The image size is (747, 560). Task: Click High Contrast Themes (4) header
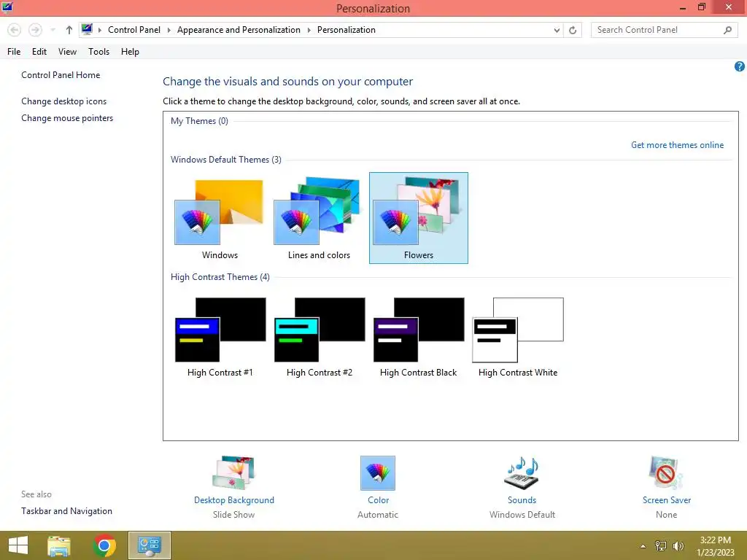pyautogui.click(x=220, y=276)
